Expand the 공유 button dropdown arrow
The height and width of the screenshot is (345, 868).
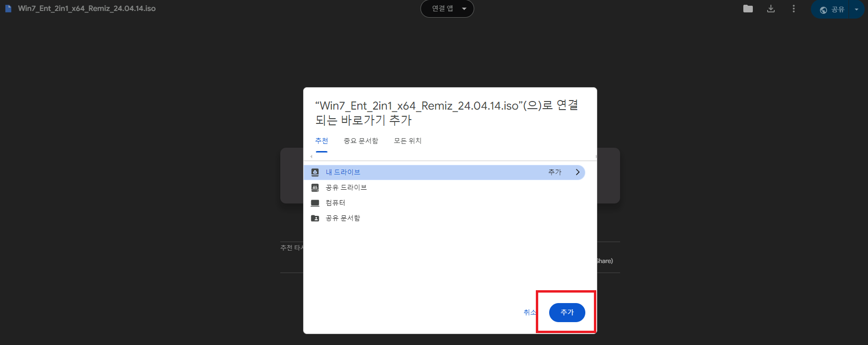coord(857,10)
